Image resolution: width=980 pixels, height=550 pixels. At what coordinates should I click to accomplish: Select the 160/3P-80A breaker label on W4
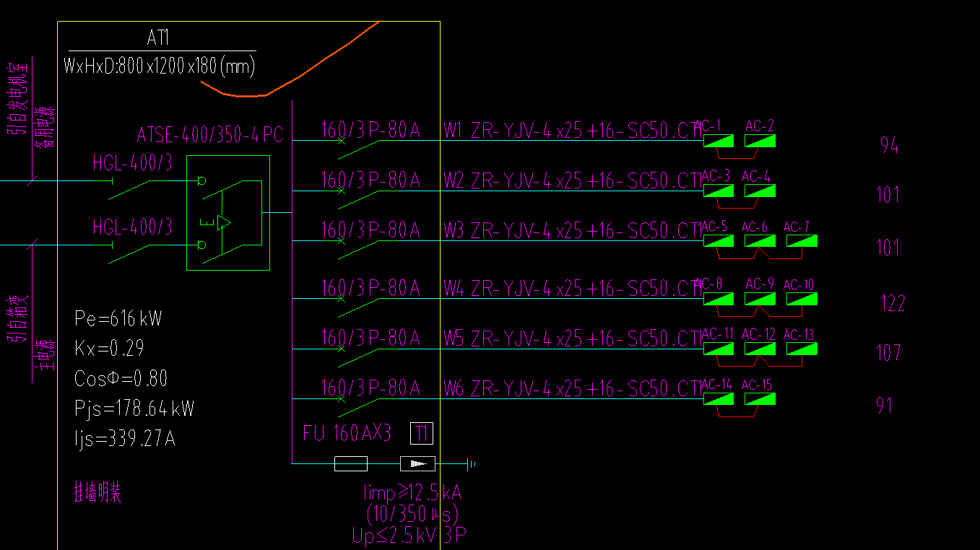tap(370, 288)
